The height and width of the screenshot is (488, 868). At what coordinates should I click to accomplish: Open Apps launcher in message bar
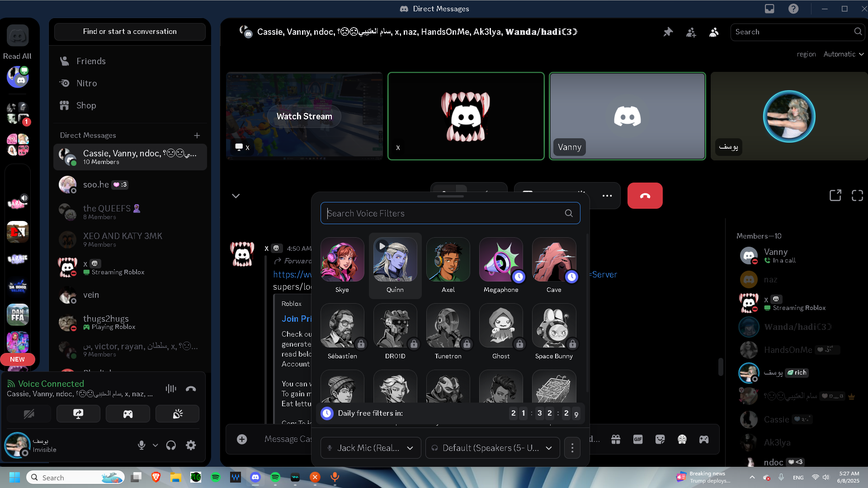704,439
